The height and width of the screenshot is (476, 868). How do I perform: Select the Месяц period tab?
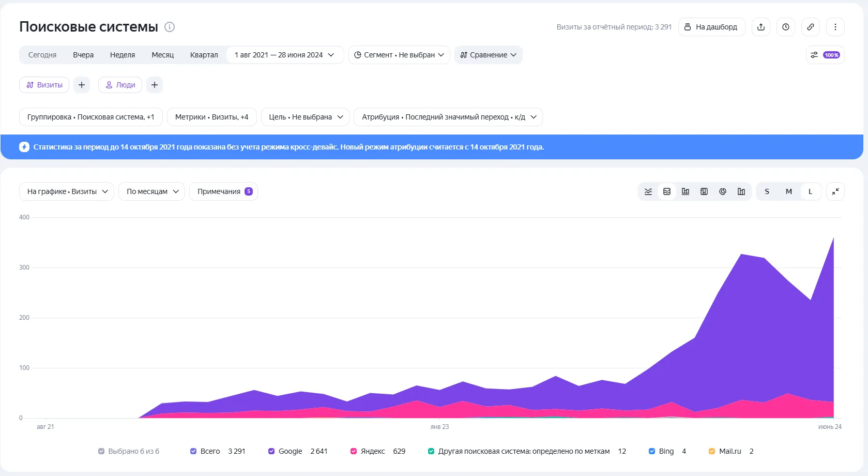[x=163, y=55]
